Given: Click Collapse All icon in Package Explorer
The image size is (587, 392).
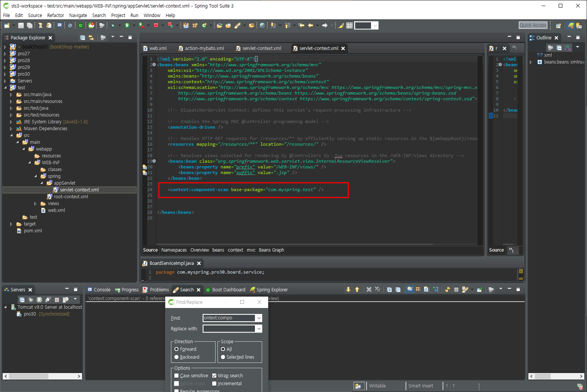Looking at the screenshot, I should click(82, 37).
